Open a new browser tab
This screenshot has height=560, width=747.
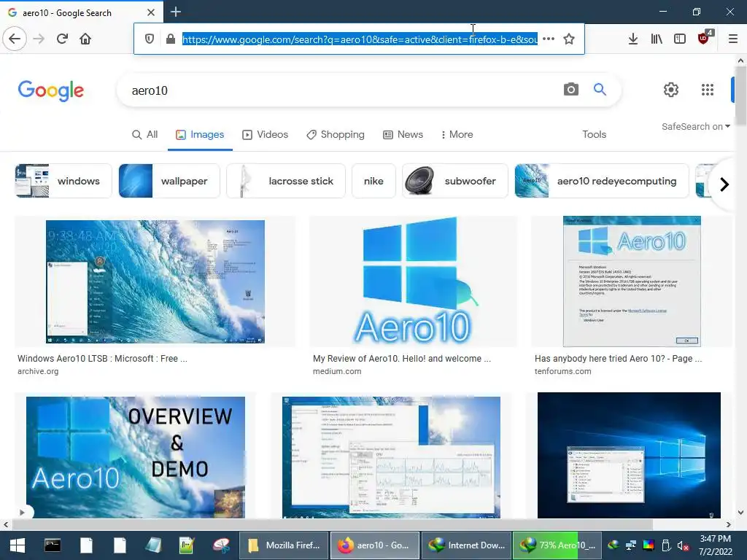tap(176, 12)
